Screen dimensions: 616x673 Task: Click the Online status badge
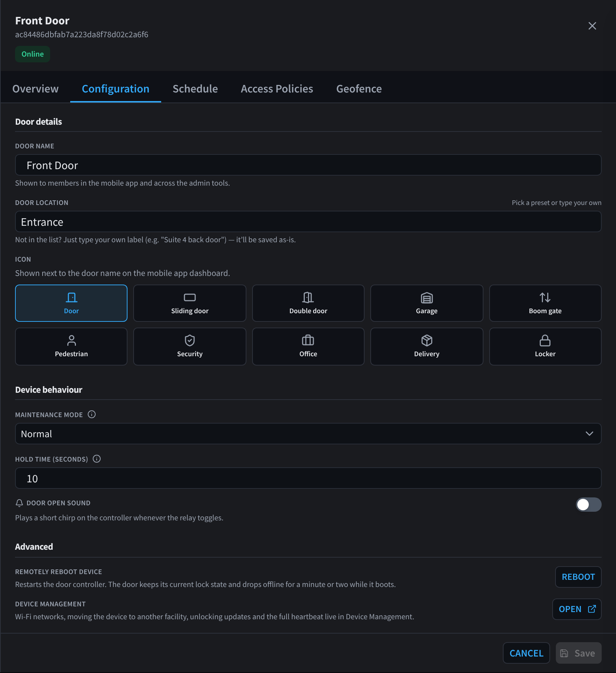[x=33, y=54]
